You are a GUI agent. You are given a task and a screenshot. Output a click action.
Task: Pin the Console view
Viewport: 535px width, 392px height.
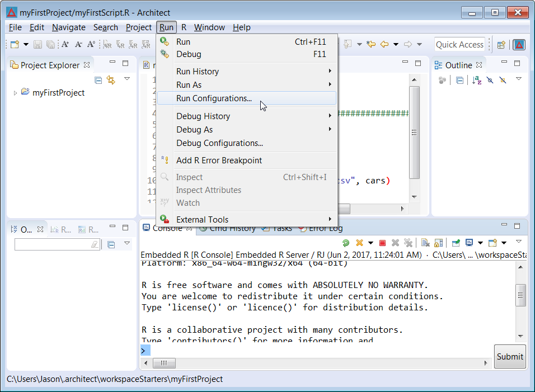point(456,243)
